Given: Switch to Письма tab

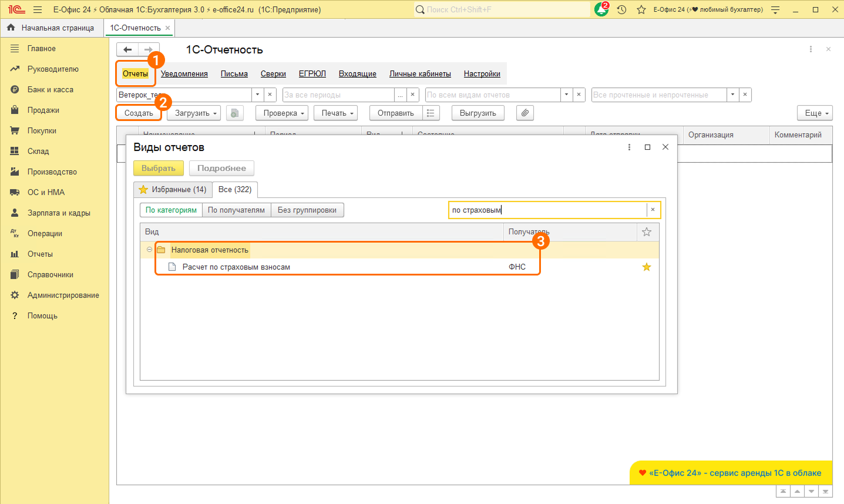Looking at the screenshot, I should point(234,73).
